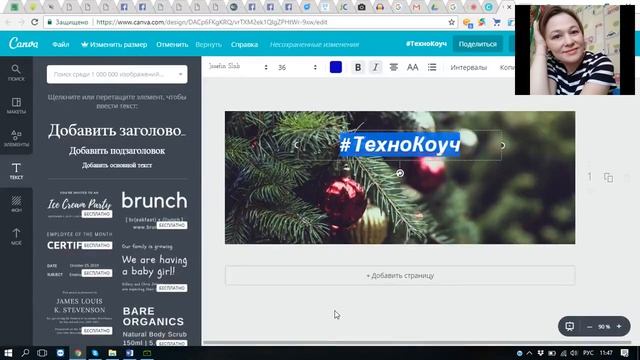The image size is (640, 360).
Task: Toggle italic formatting
Action: (376, 67)
